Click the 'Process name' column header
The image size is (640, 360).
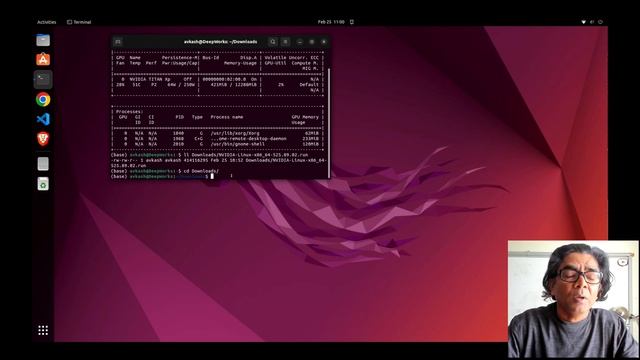pyautogui.click(x=227, y=117)
